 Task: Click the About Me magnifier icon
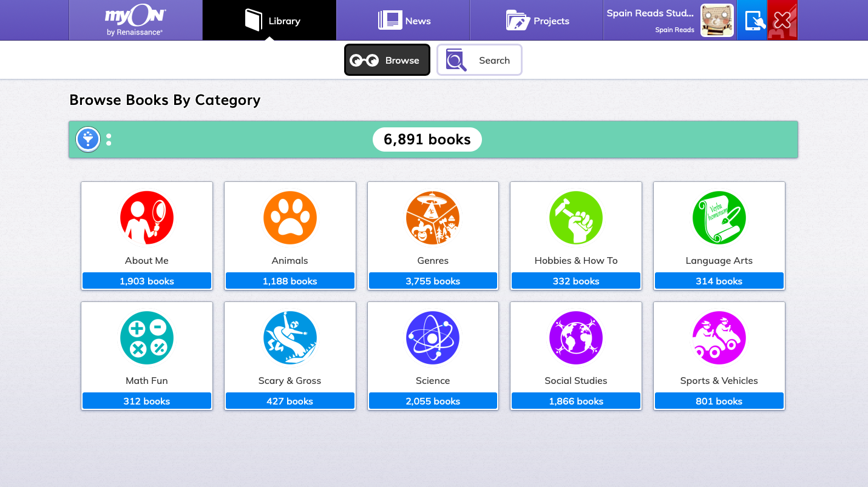click(x=147, y=218)
